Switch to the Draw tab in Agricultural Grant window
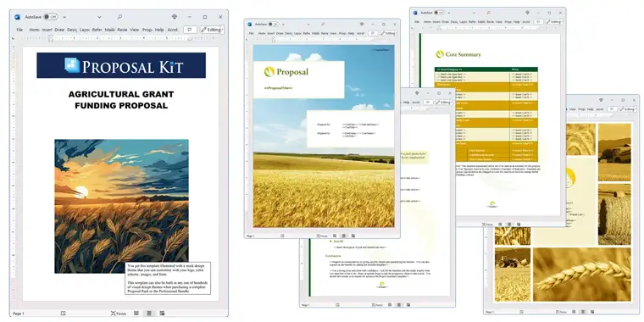This screenshot has height=322, width=644. (x=59, y=30)
